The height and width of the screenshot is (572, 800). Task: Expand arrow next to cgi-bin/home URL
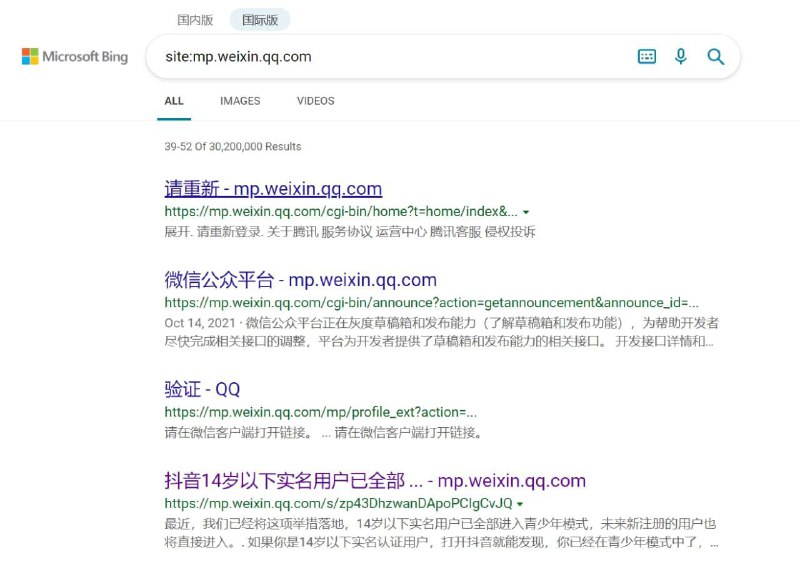(526, 212)
